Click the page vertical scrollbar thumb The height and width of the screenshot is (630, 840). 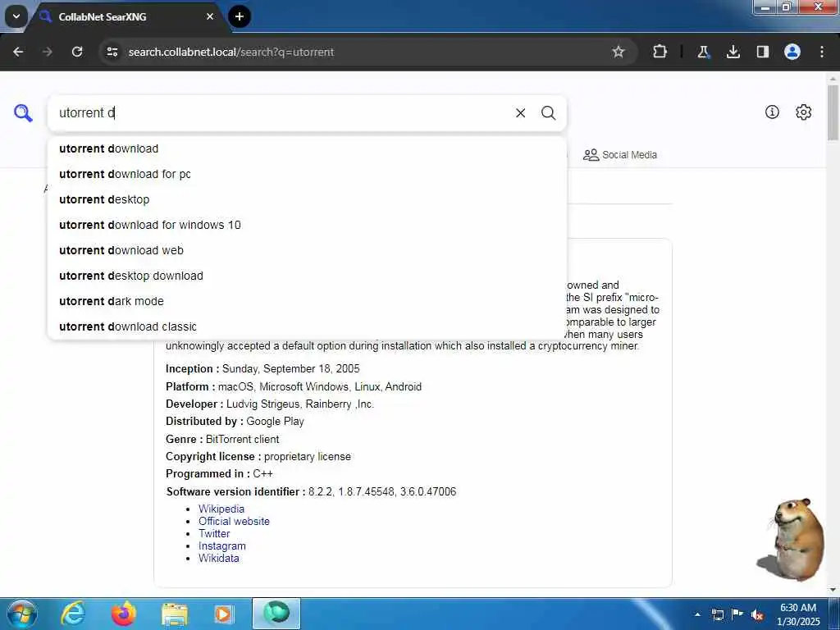click(x=833, y=112)
